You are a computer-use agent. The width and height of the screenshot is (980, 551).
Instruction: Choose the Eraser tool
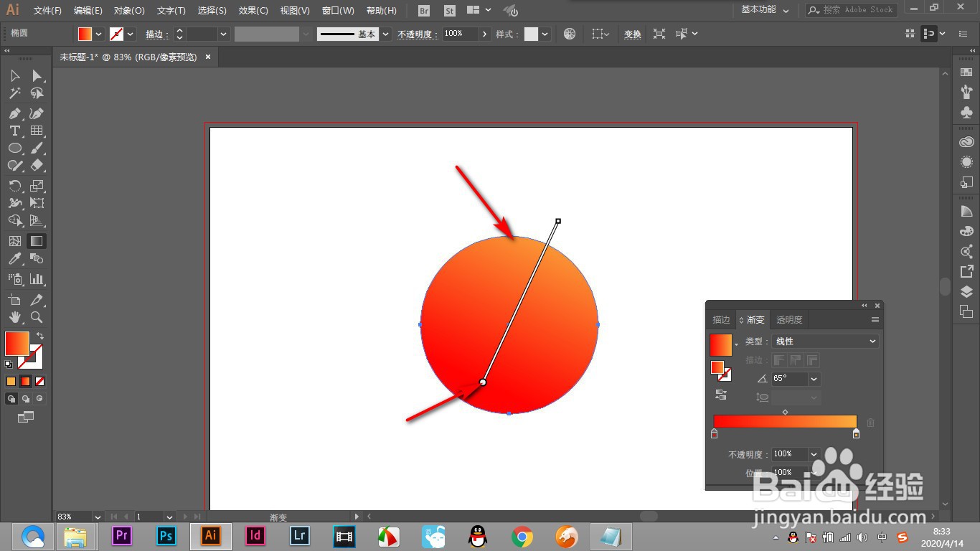click(x=37, y=165)
